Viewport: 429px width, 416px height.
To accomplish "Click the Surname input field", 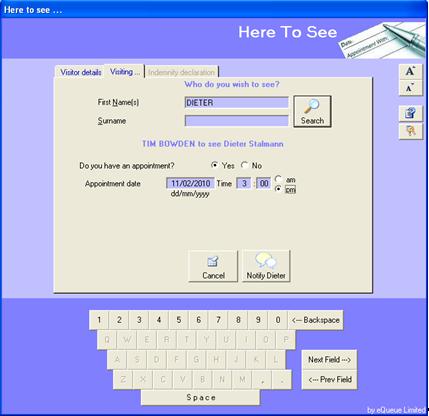I will pos(236,121).
